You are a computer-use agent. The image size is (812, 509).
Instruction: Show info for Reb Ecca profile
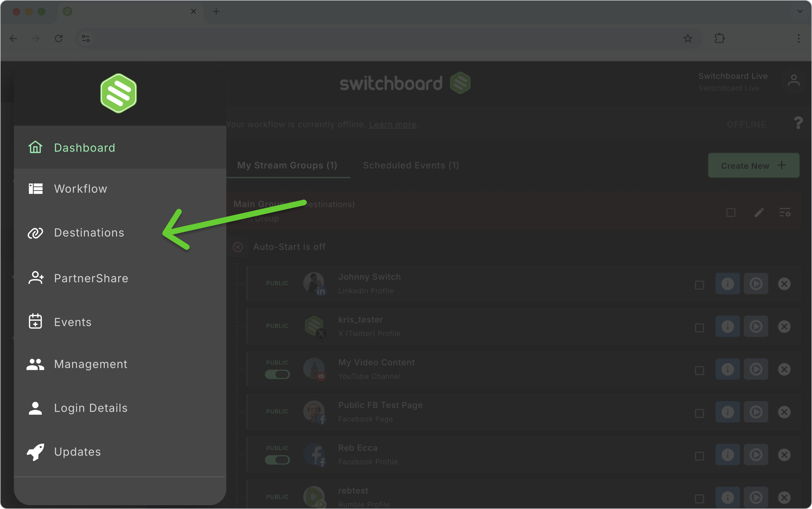point(728,455)
